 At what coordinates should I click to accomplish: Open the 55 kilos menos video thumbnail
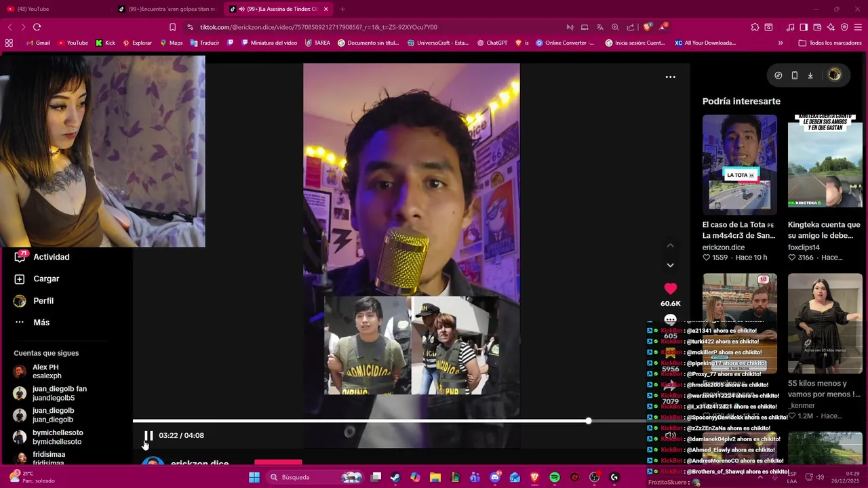pyautogui.click(x=825, y=323)
